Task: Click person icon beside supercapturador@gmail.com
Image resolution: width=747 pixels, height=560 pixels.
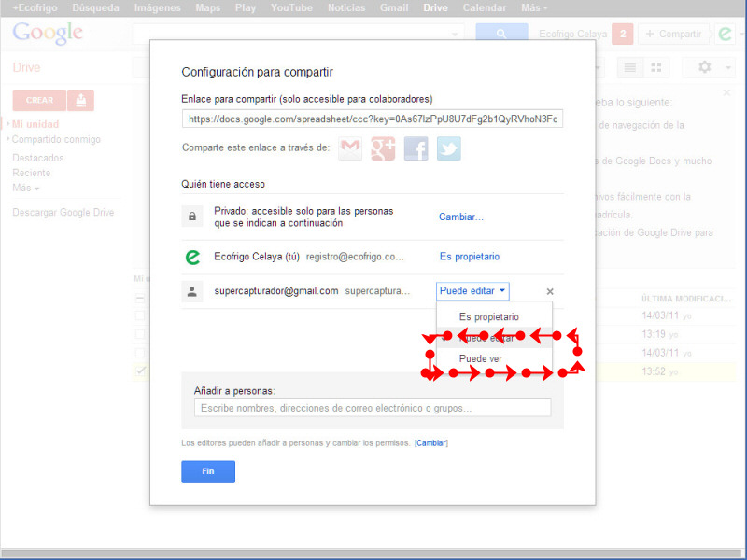Action: [192, 291]
